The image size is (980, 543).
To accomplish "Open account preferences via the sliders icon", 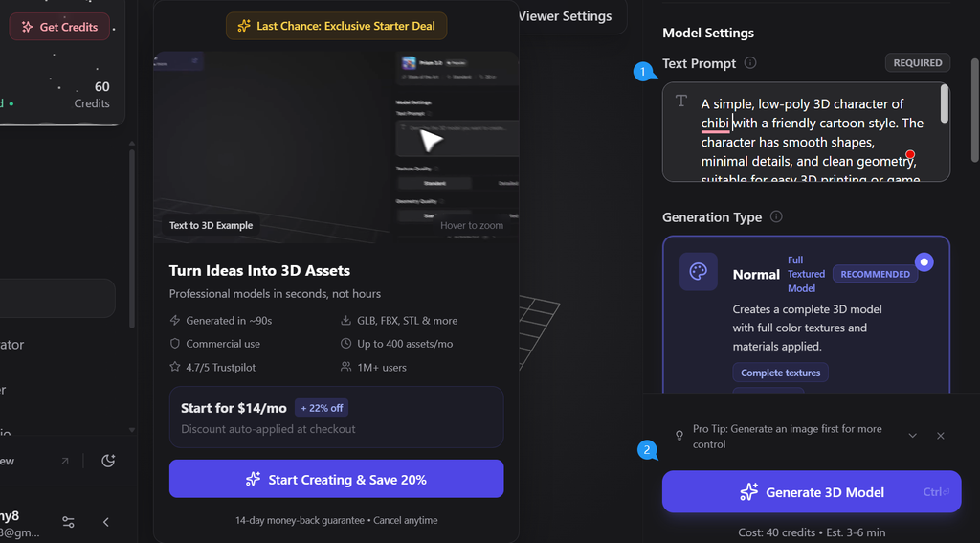I will [68, 522].
